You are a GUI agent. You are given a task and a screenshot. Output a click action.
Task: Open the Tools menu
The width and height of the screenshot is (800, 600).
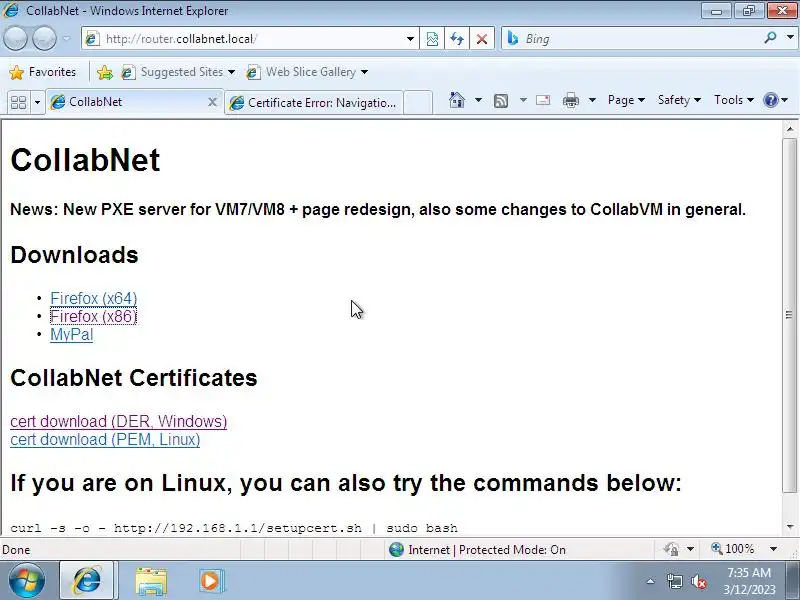(734, 100)
